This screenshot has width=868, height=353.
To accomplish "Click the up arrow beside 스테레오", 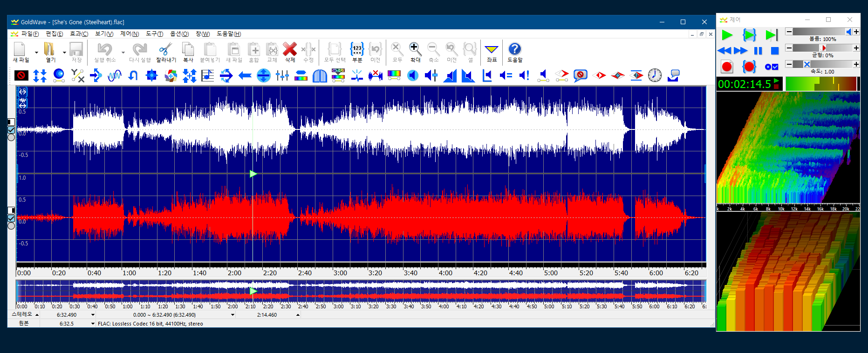I will coord(37,315).
